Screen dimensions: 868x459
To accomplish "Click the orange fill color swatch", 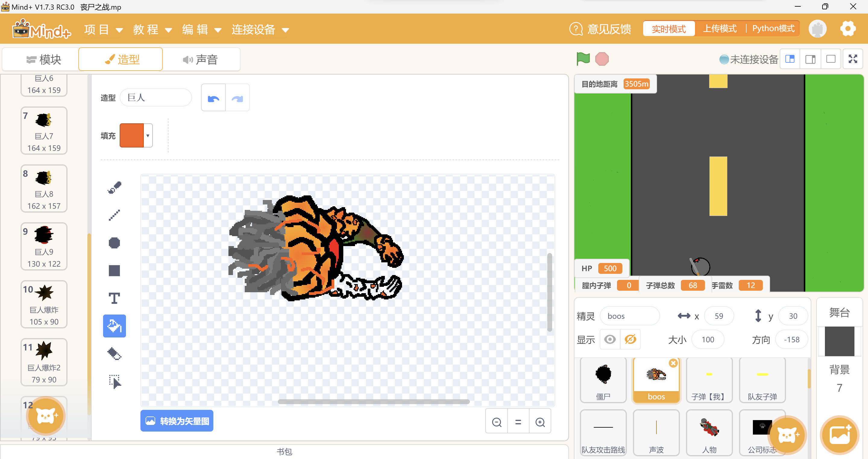I will (132, 136).
